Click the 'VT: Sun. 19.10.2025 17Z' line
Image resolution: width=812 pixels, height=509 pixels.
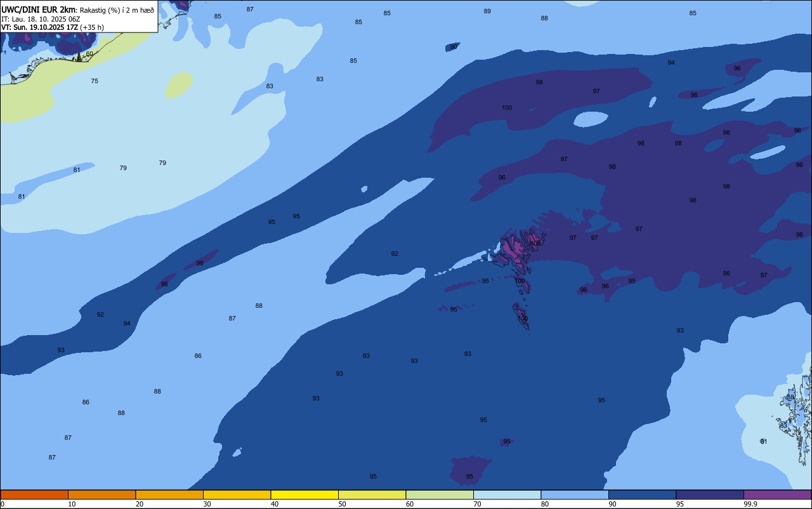click(39, 27)
